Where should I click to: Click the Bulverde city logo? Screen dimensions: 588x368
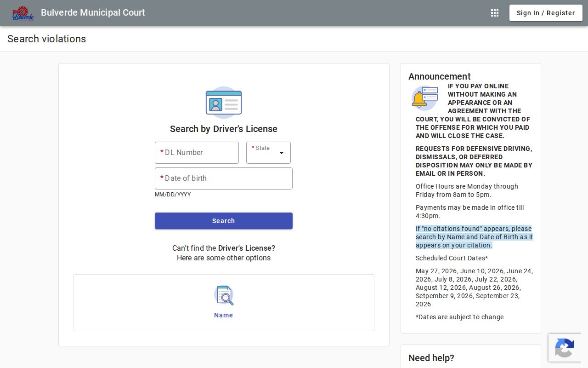(x=23, y=13)
